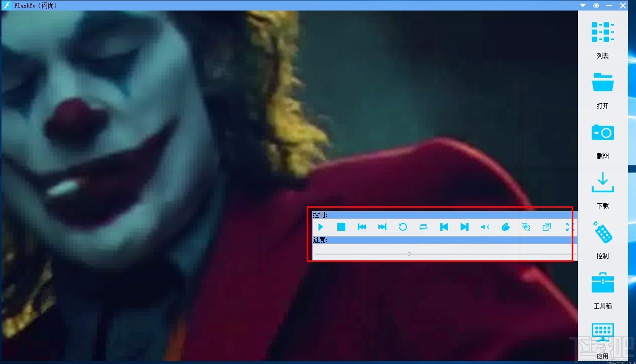Open the 下载 download tool
Viewport: 636px width, 364px height.
click(602, 191)
